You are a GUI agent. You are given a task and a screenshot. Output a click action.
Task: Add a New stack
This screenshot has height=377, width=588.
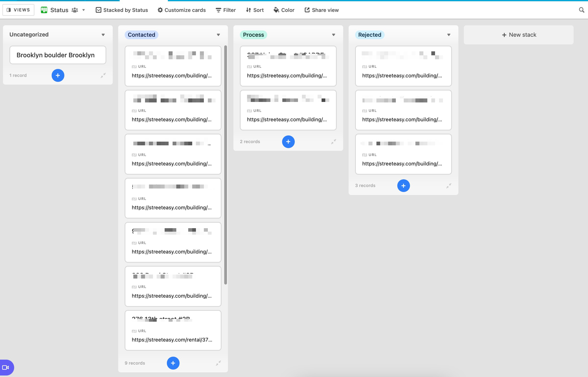[x=519, y=35]
